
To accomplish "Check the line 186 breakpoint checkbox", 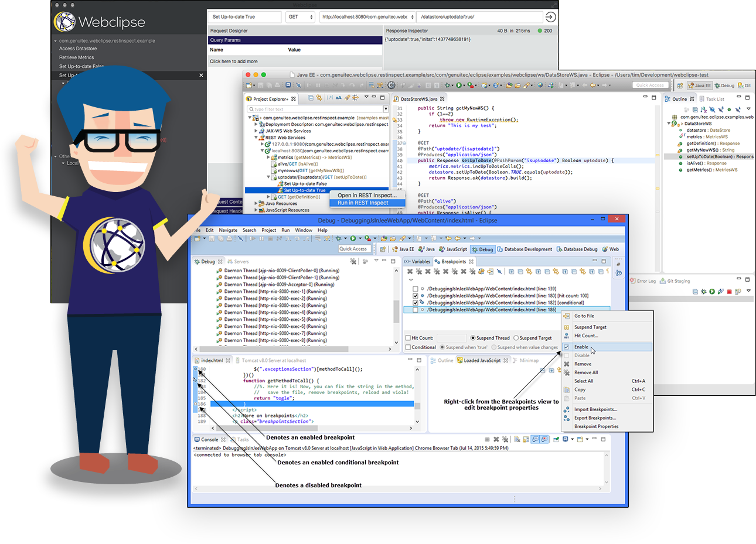I will coord(416,310).
